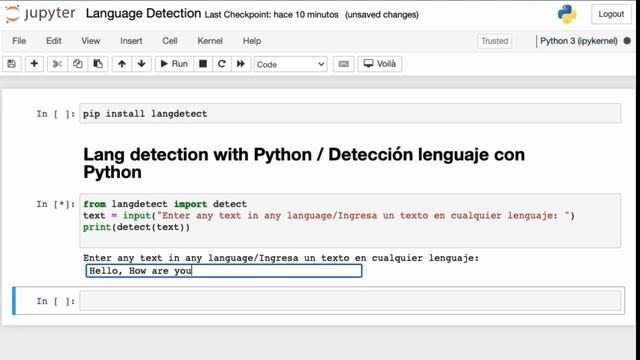Rename notebook title Language Detection
The height and width of the screenshot is (360, 640).
pyautogui.click(x=143, y=13)
